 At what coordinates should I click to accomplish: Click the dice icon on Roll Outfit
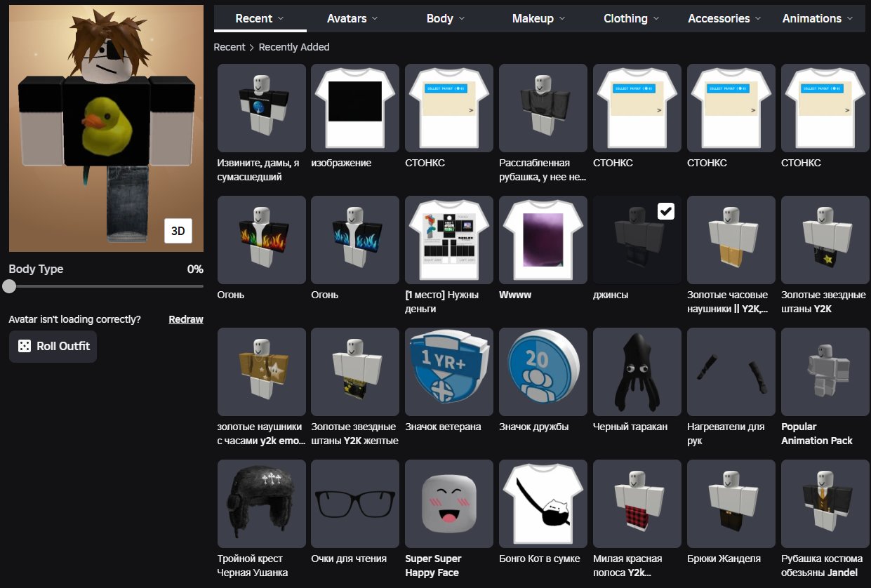click(25, 346)
